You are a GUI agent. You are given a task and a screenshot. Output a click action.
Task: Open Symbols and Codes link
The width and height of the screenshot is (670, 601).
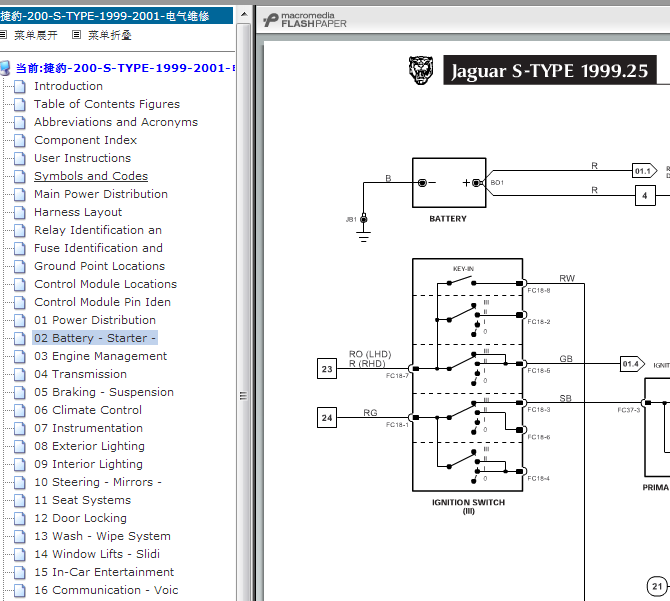coord(91,176)
